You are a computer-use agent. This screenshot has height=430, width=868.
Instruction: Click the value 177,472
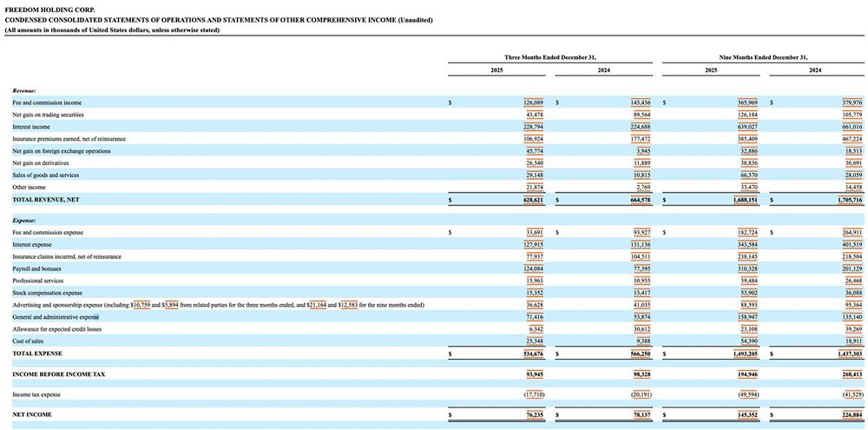pyautogui.click(x=639, y=139)
